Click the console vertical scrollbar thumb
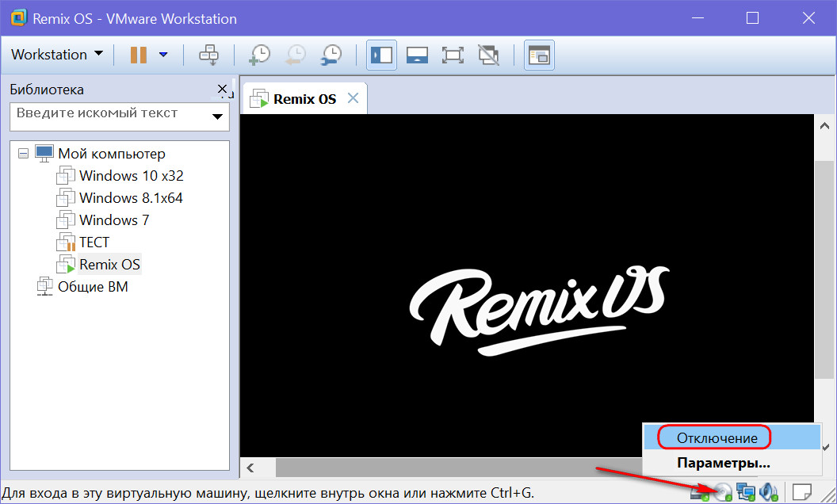Screen dimensions: 837x504 click(825, 269)
